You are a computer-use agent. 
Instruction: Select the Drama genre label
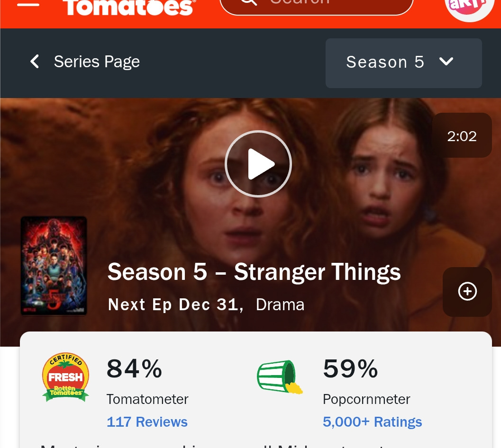pos(280,305)
